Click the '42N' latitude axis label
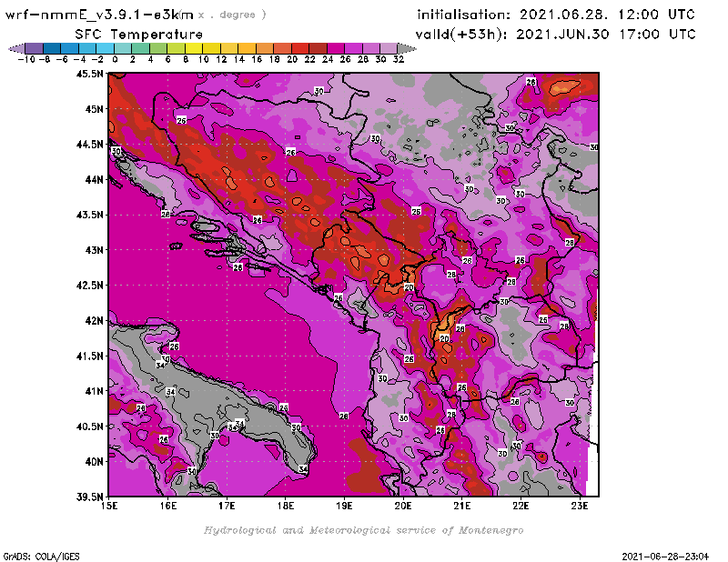 click(93, 320)
